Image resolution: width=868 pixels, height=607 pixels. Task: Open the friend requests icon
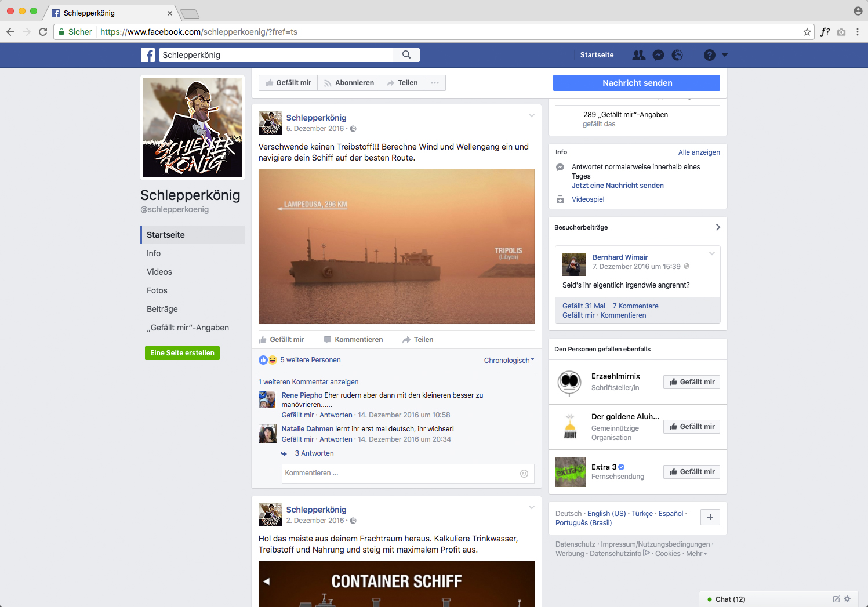(639, 55)
